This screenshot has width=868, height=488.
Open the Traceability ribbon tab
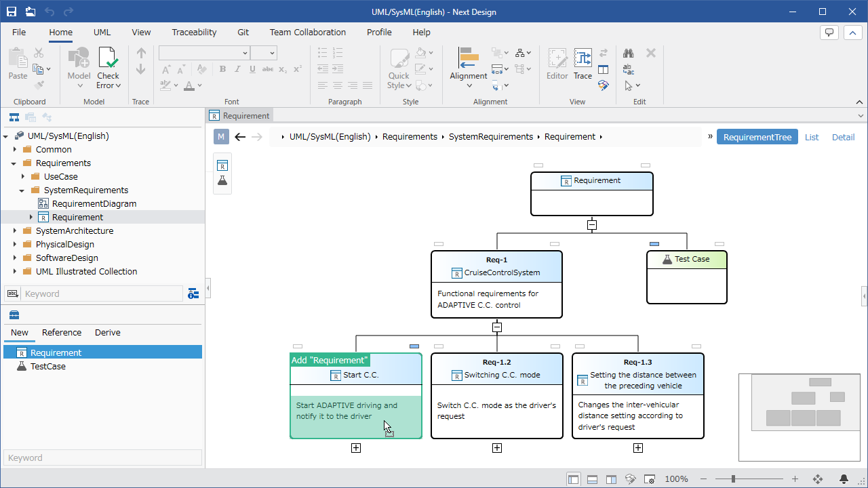[x=194, y=32]
